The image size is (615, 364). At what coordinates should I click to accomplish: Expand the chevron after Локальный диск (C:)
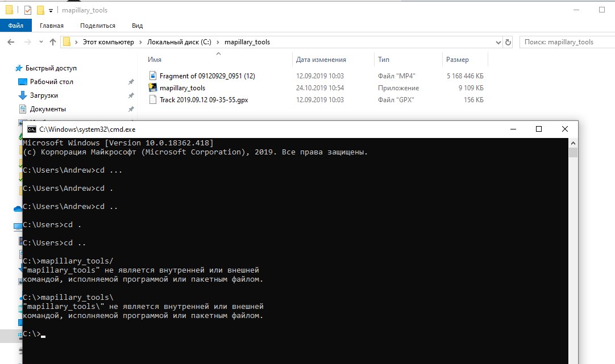(218, 42)
